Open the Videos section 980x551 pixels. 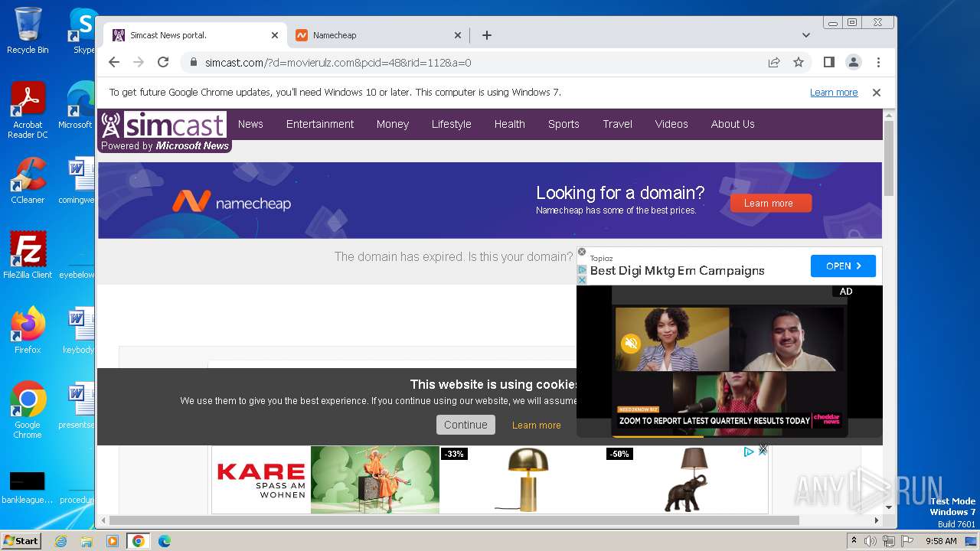671,124
